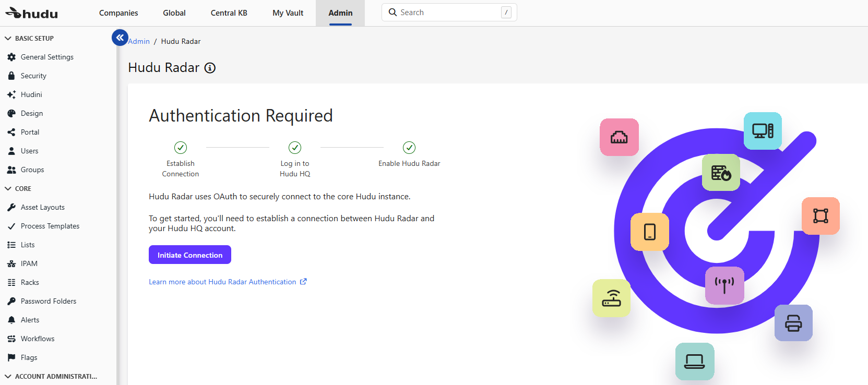Open Learn more about Hudu Radar Authentication
Viewport: 868px width, 385px height.
pyautogui.click(x=228, y=282)
